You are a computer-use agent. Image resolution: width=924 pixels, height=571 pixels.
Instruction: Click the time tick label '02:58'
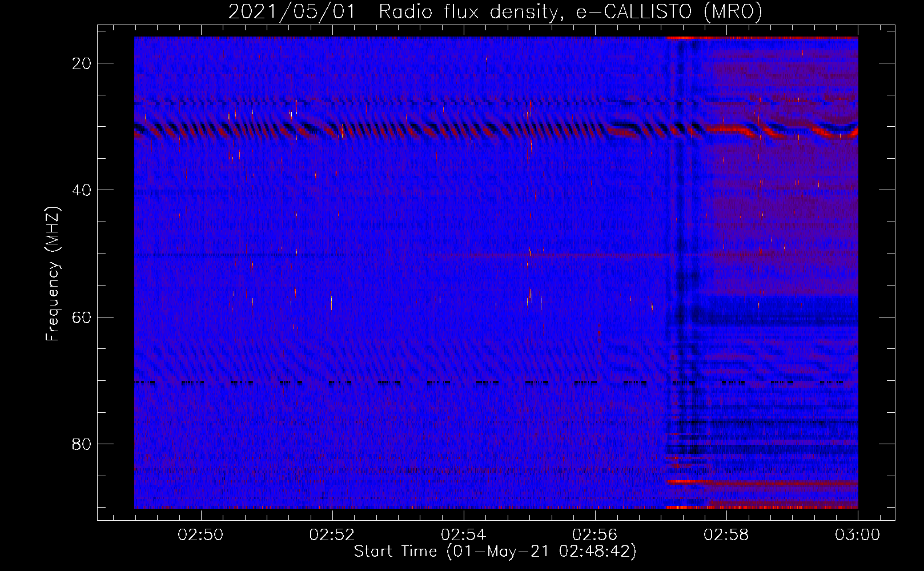click(726, 535)
